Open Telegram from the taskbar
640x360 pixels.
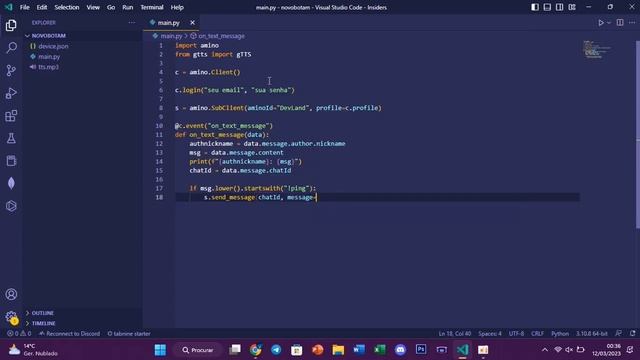[x=276, y=350]
